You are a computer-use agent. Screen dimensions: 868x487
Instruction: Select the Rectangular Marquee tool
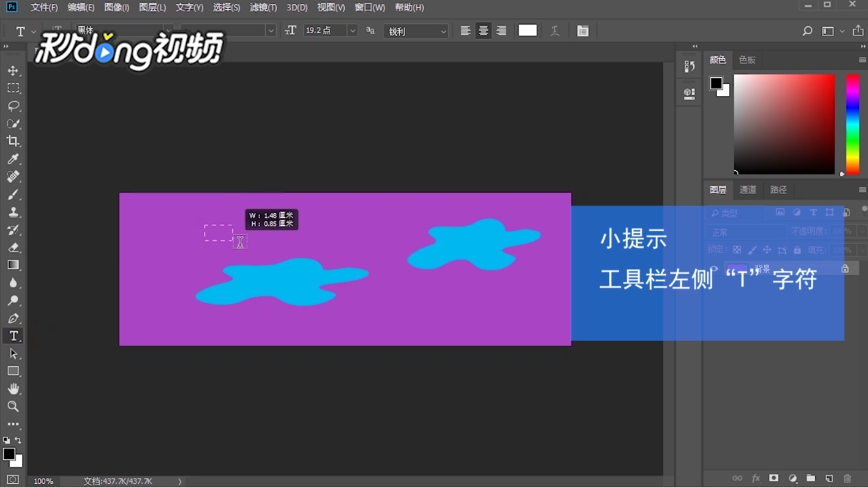(x=13, y=88)
